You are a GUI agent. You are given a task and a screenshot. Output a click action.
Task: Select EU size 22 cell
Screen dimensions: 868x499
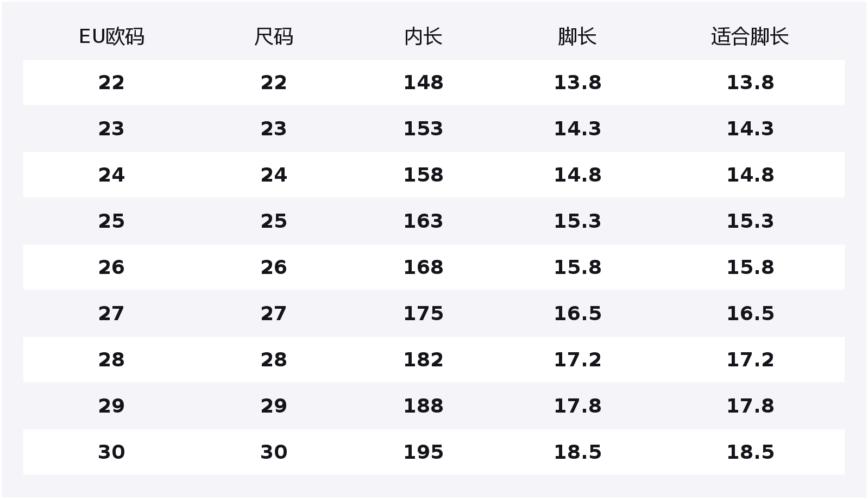(x=111, y=83)
